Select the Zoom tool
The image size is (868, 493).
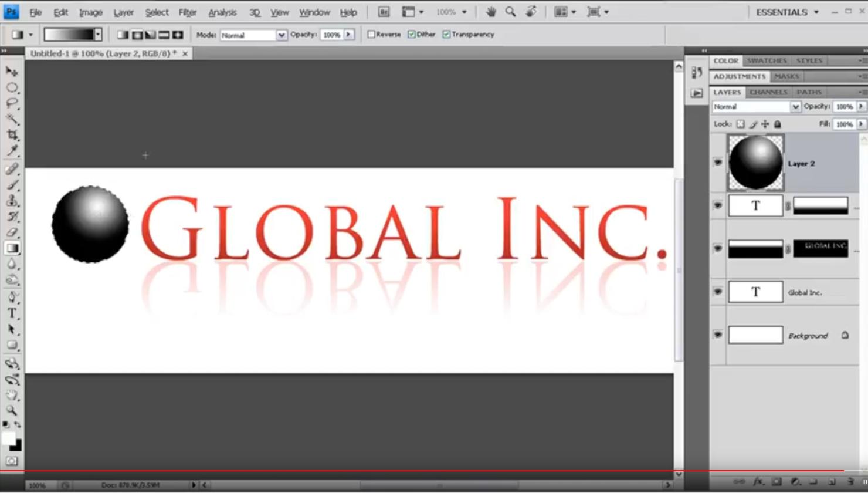[11, 411]
